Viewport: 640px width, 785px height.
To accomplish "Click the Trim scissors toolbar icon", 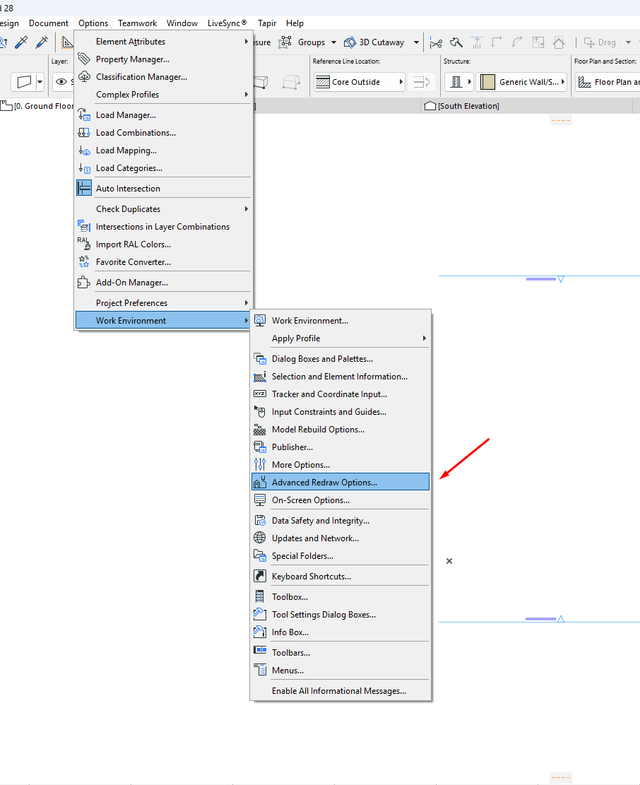I will (436, 43).
